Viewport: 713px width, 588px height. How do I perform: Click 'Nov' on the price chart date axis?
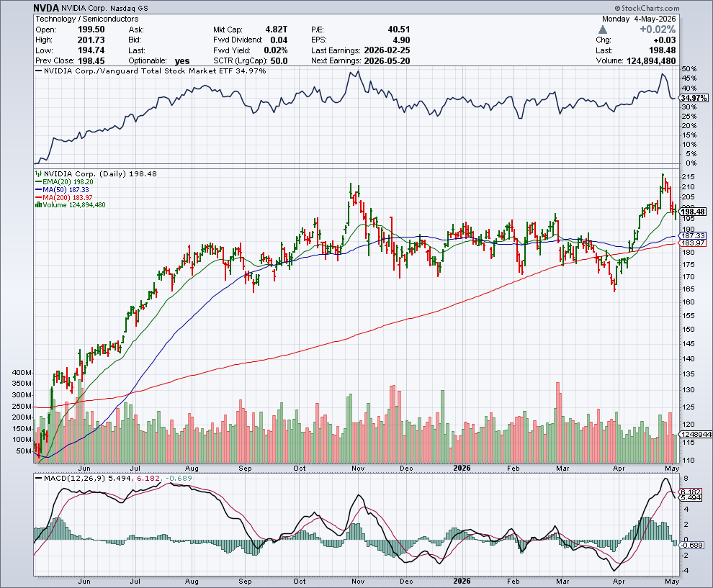click(359, 468)
